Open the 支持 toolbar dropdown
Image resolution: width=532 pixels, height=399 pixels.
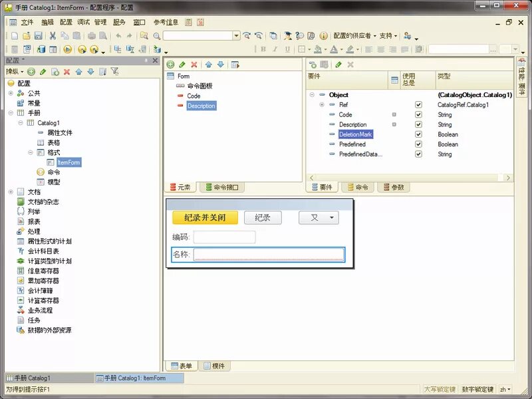[388, 36]
